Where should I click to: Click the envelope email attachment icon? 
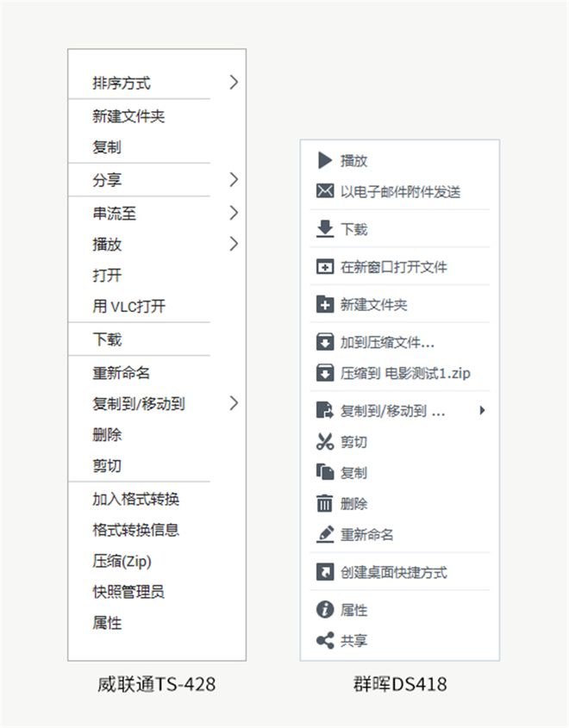(x=325, y=191)
